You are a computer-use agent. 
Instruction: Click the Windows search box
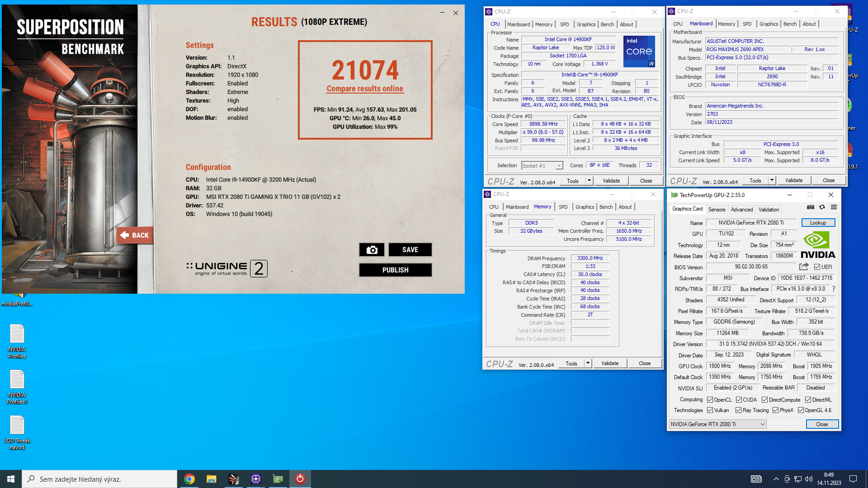pos(99,479)
